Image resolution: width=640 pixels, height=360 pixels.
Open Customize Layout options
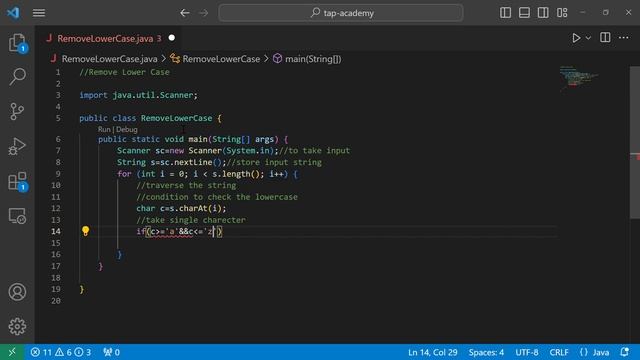coord(562,13)
